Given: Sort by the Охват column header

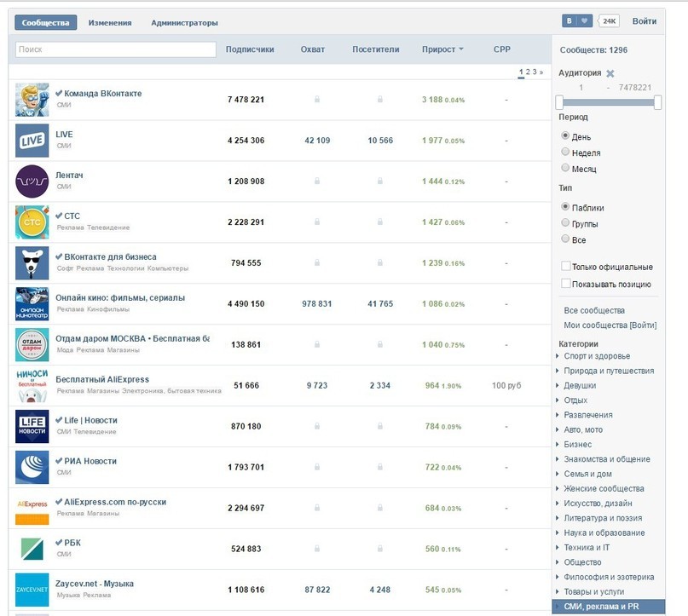Looking at the screenshot, I should pos(312,49).
